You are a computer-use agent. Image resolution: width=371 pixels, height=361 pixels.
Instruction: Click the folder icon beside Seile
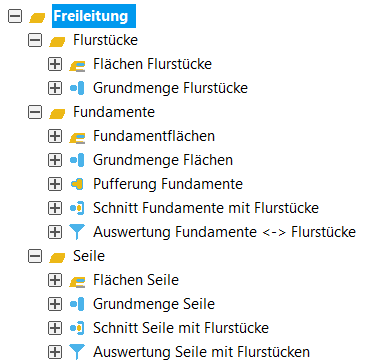point(57,257)
